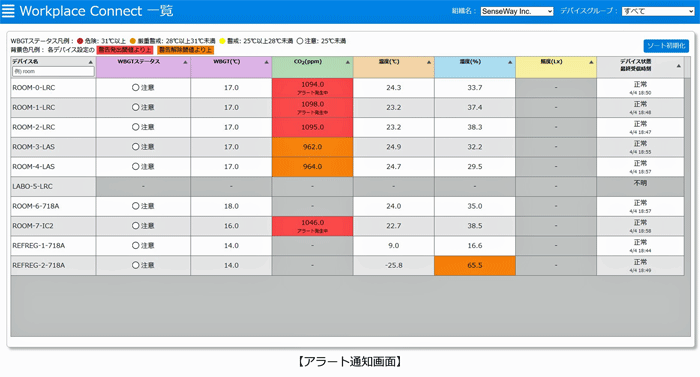Sort by WBGT status column arrow

185,63
